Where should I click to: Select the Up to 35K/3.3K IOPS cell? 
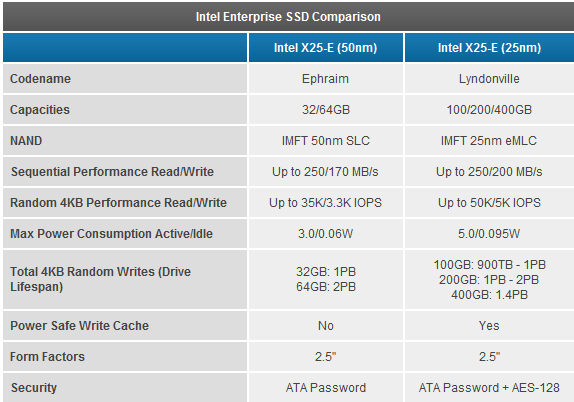coord(325,203)
